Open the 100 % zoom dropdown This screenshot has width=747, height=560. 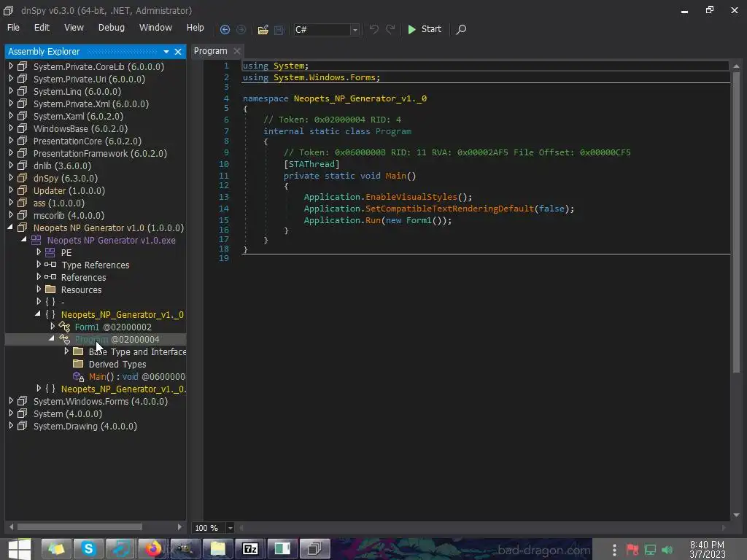[230, 528]
